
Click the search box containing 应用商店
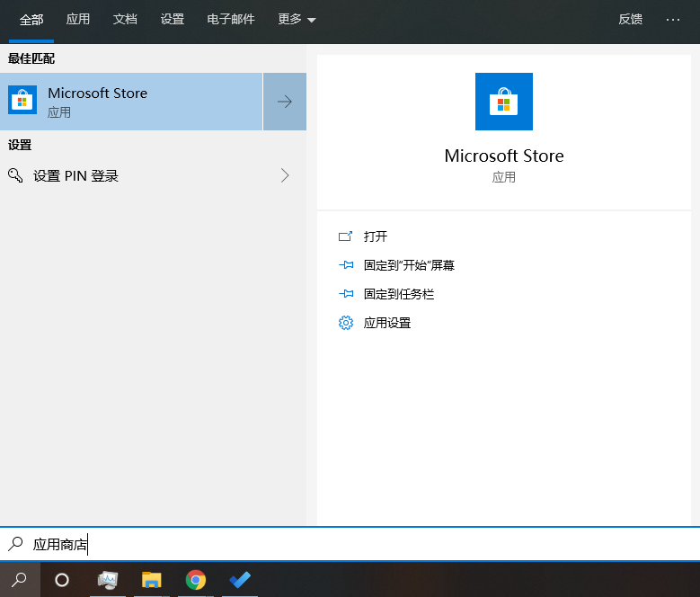pyautogui.click(x=350, y=544)
